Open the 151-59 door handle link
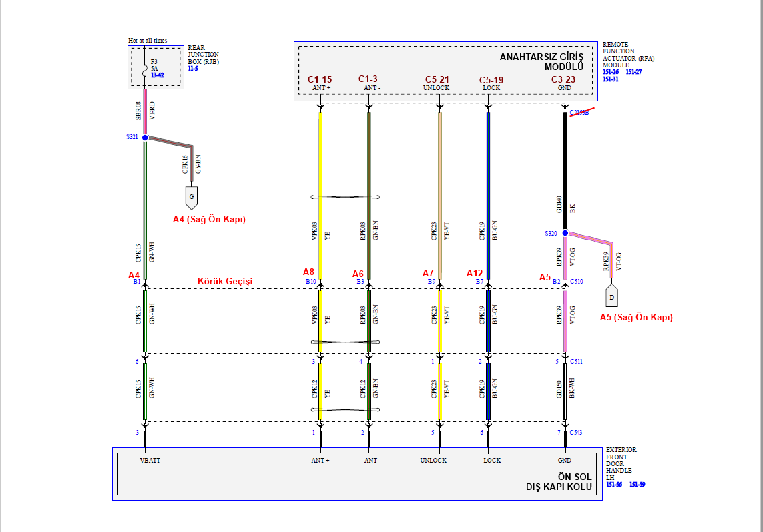The image size is (763, 532). (x=637, y=484)
